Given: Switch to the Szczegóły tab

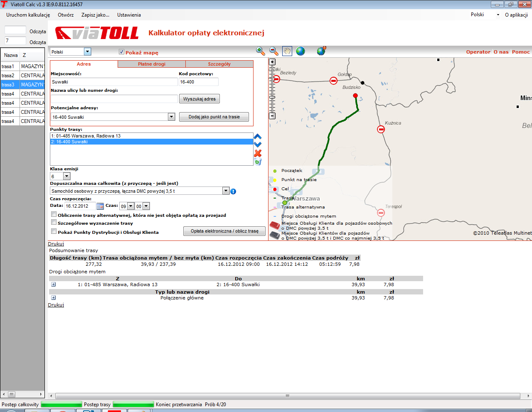Looking at the screenshot, I should coord(219,64).
